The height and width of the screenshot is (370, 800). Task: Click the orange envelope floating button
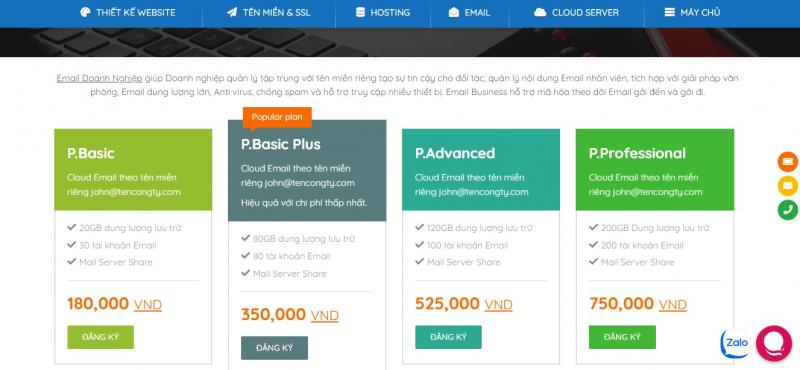(788, 161)
